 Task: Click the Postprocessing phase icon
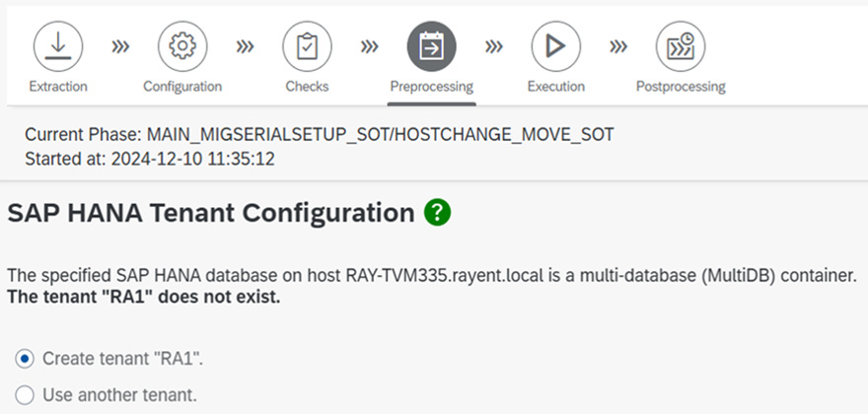point(680,46)
